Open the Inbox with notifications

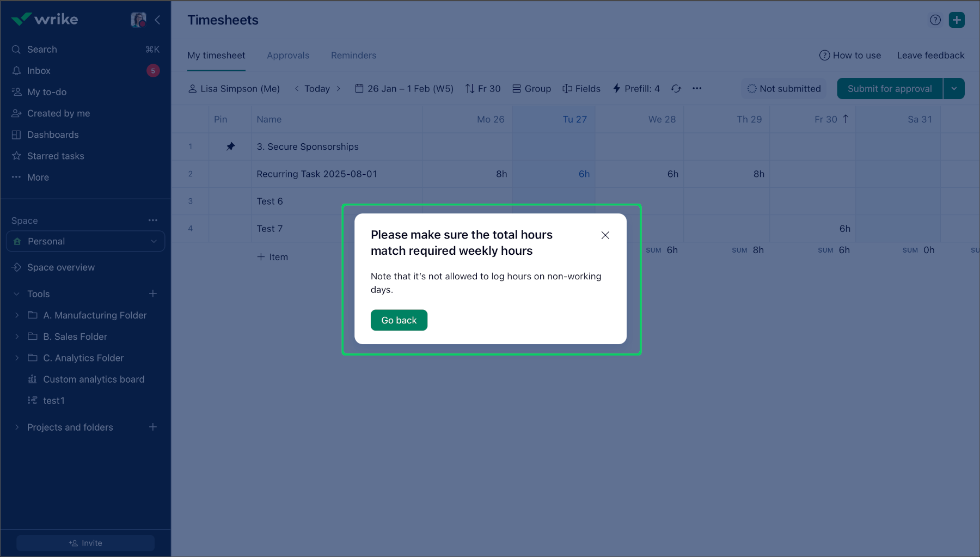click(x=38, y=70)
